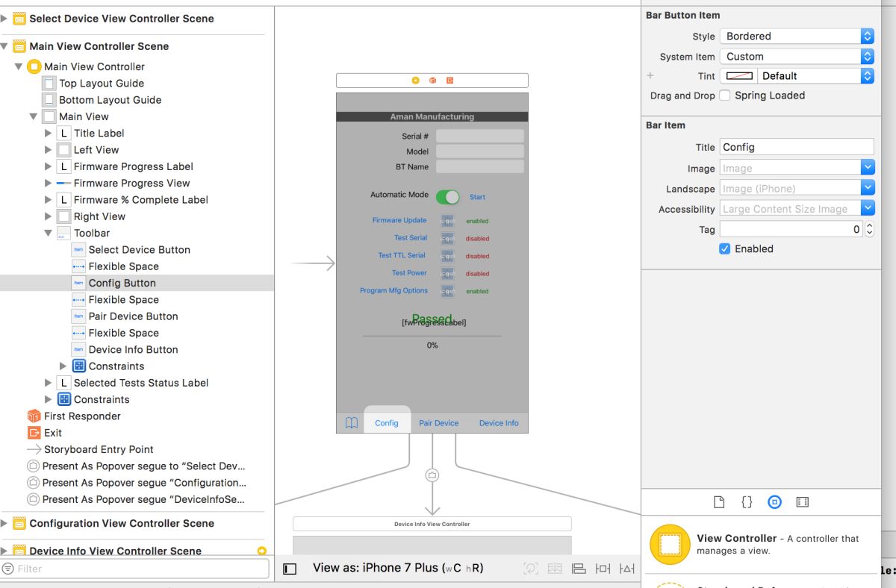Click the switch next to Test Power
This screenshot has width=896, height=588.
point(447,274)
